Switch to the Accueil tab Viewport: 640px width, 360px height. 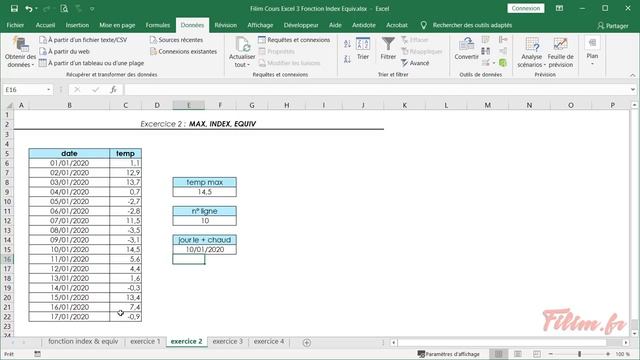[45, 25]
